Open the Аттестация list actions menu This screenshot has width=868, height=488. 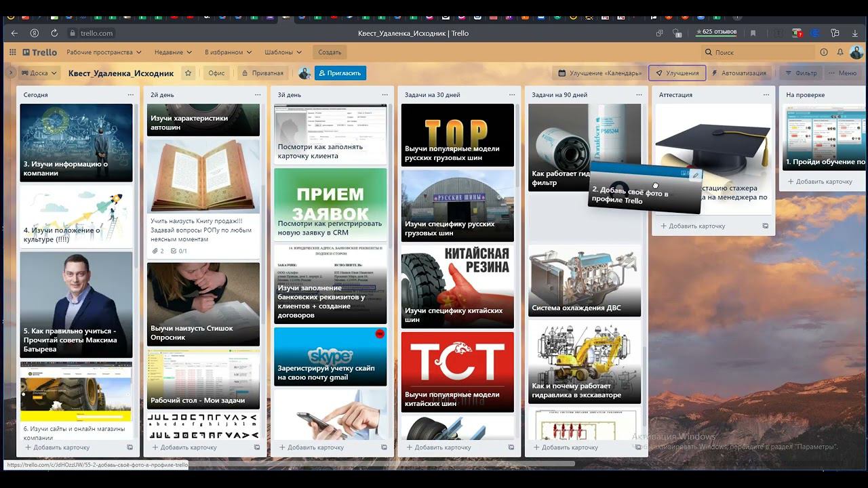[x=766, y=95]
